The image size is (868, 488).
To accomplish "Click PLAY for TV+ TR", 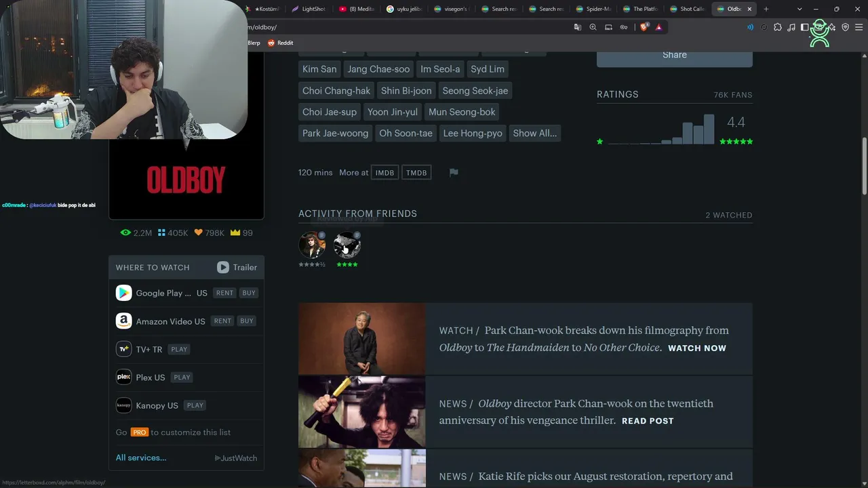I will coord(179,349).
